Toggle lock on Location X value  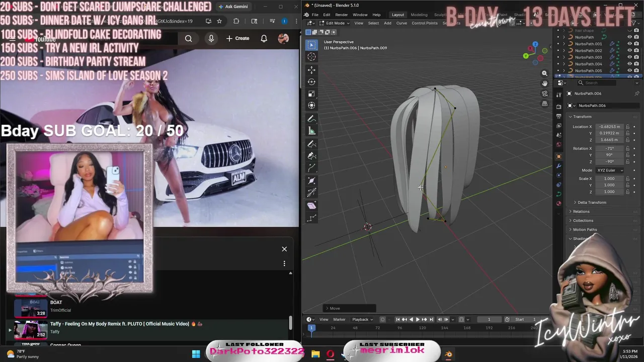pyautogui.click(x=628, y=127)
